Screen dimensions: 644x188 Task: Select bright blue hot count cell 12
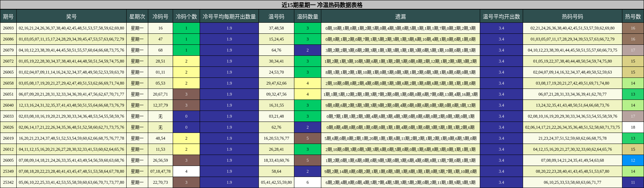point(633,160)
